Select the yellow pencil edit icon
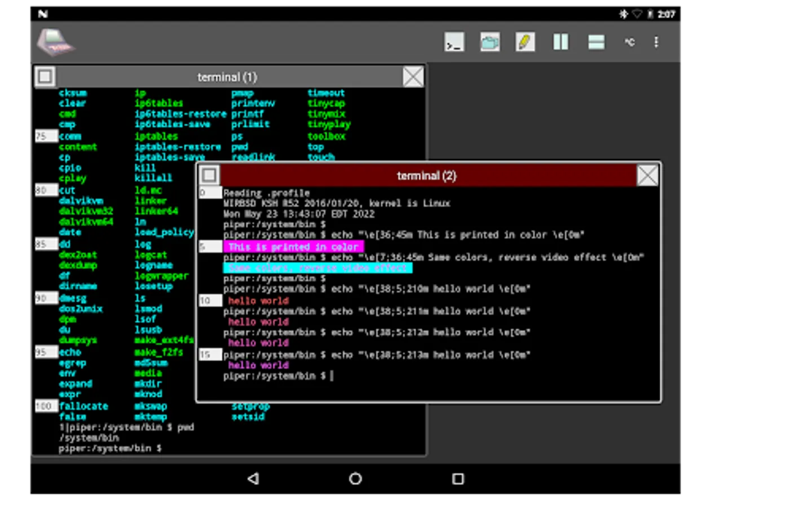The height and width of the screenshot is (508, 812). 525,42
